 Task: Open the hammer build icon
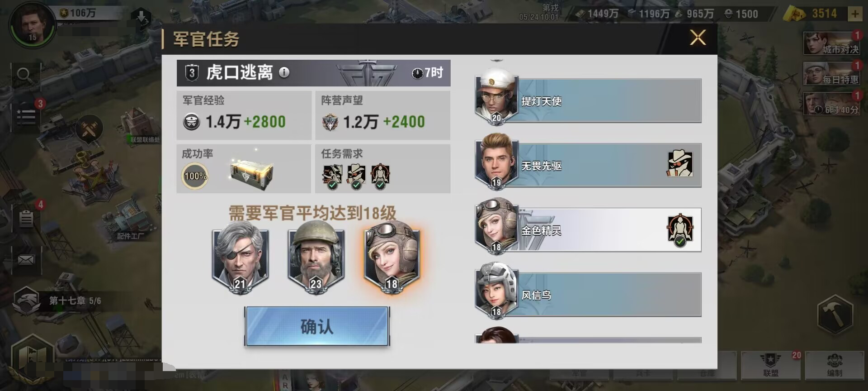tap(835, 315)
